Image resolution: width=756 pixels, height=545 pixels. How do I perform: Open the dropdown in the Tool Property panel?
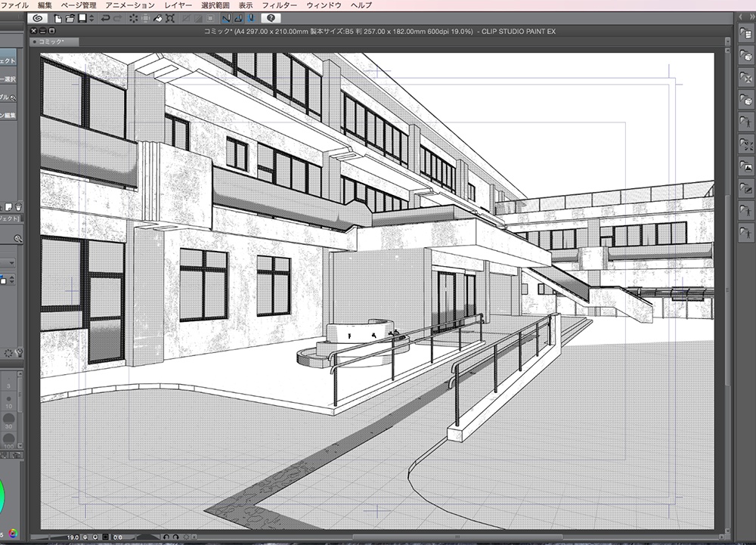[x=11, y=262]
